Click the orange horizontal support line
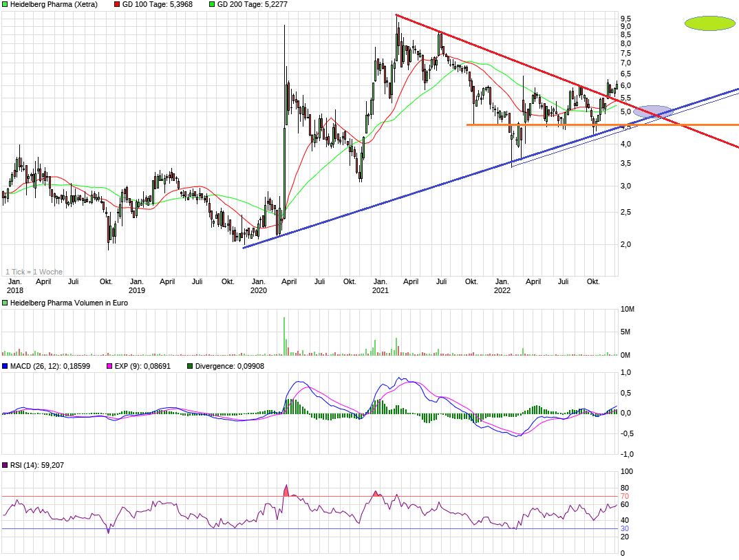 603,125
